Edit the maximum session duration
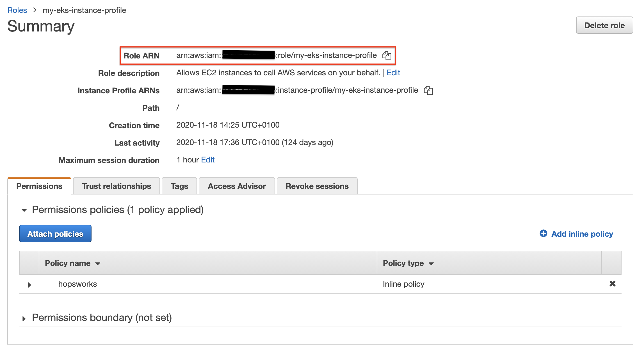This screenshot has width=644, height=362. tap(208, 160)
